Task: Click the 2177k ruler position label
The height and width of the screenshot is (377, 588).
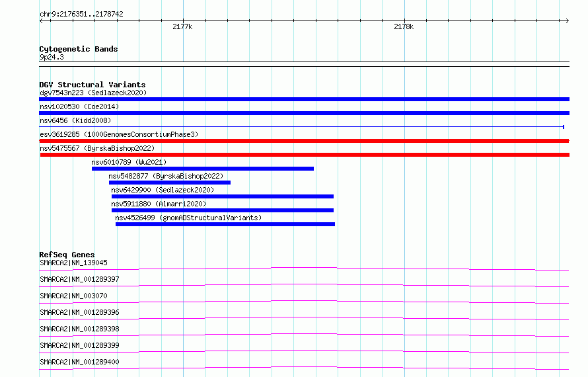Action: point(182,26)
